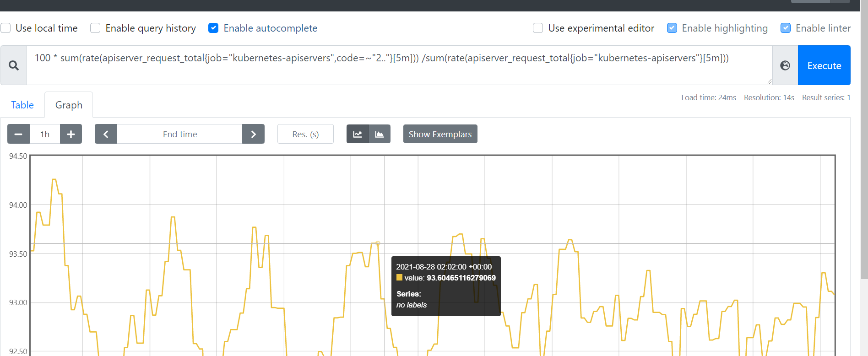Switch to stacked area chart icon
868x356 pixels.
click(380, 134)
